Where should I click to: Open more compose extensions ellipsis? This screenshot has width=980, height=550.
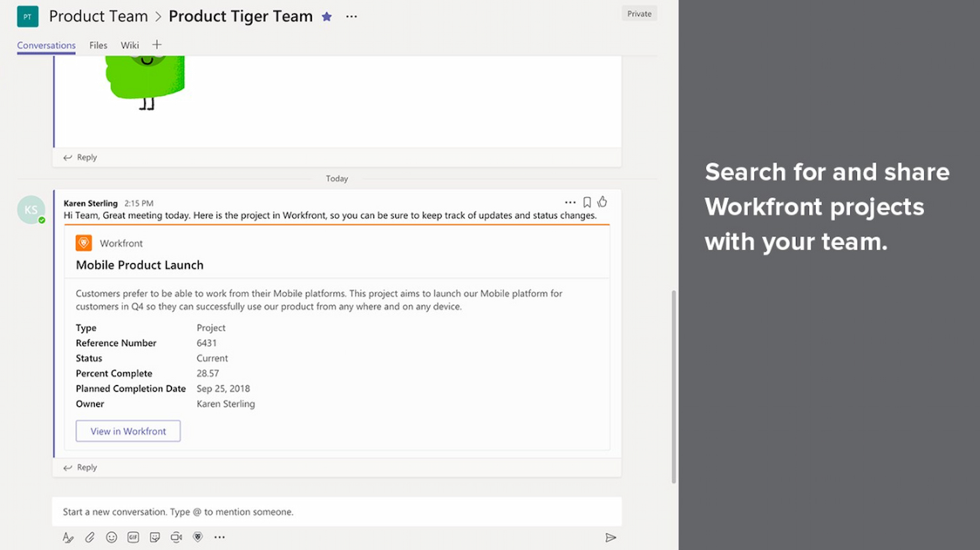click(220, 537)
